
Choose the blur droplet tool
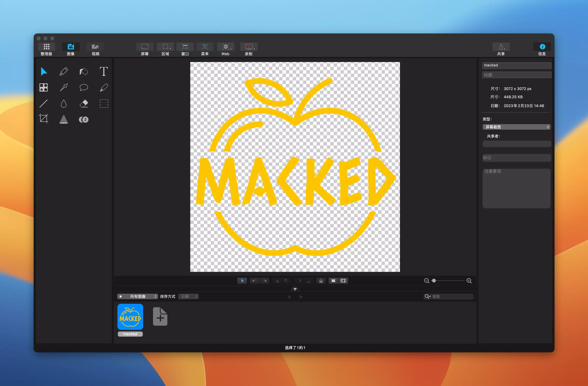64,104
